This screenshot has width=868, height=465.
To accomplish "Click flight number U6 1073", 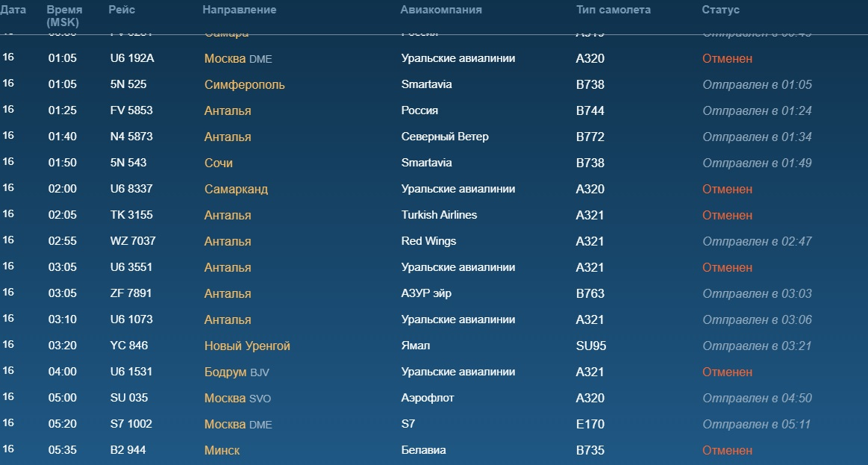I will click(x=131, y=319).
